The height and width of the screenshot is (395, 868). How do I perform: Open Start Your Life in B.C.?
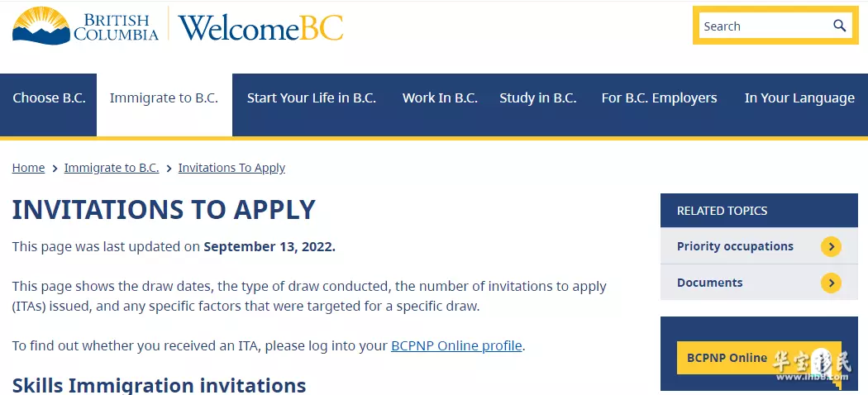coord(311,98)
